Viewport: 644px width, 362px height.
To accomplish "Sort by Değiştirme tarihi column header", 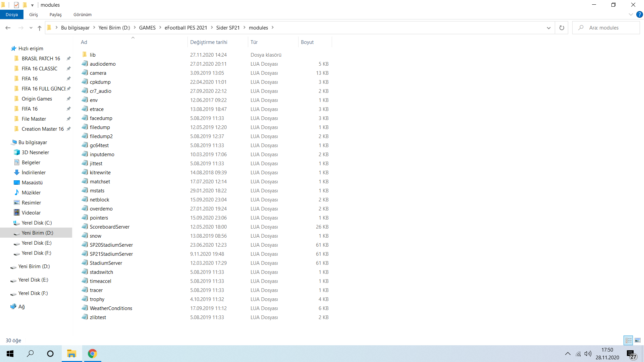I will (209, 42).
